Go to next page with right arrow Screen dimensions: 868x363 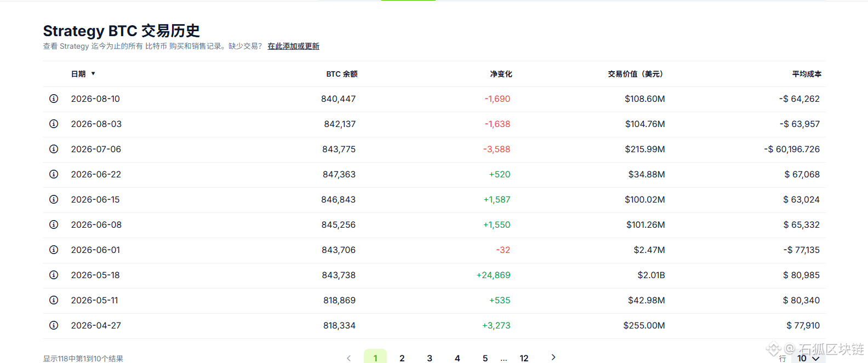[x=553, y=357]
